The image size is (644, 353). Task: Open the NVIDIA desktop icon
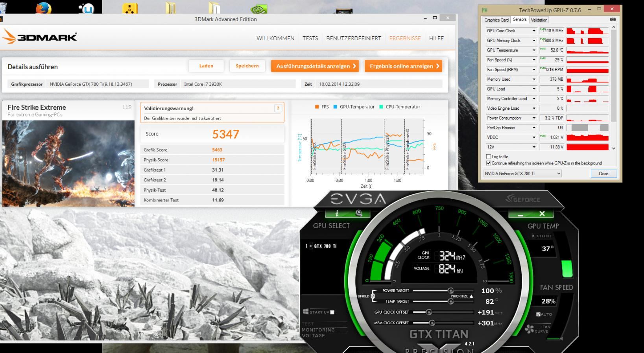coord(258,8)
